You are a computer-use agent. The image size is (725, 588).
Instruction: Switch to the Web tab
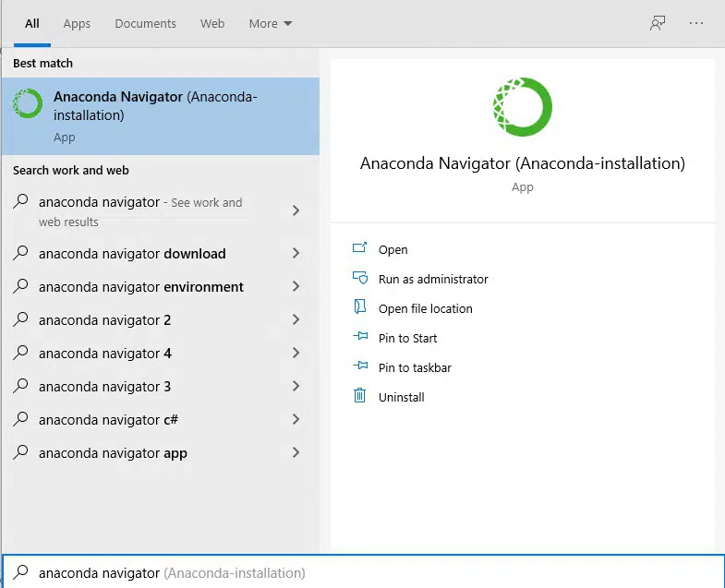(212, 24)
